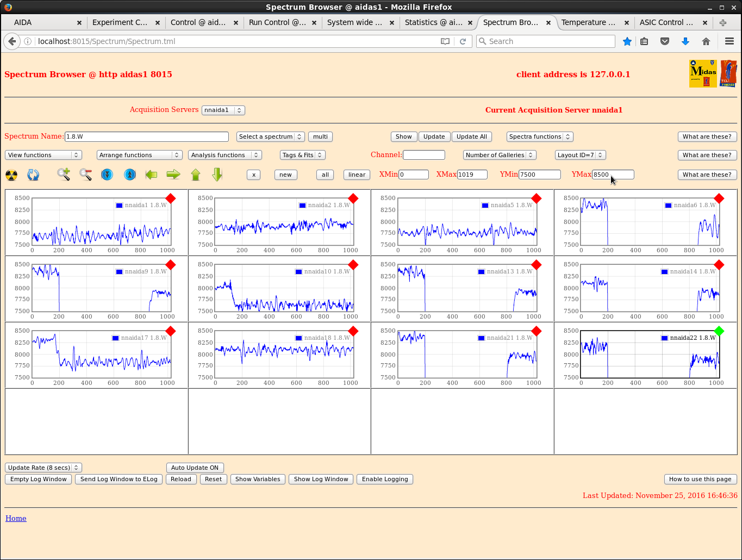Click the YMin input field

point(540,175)
